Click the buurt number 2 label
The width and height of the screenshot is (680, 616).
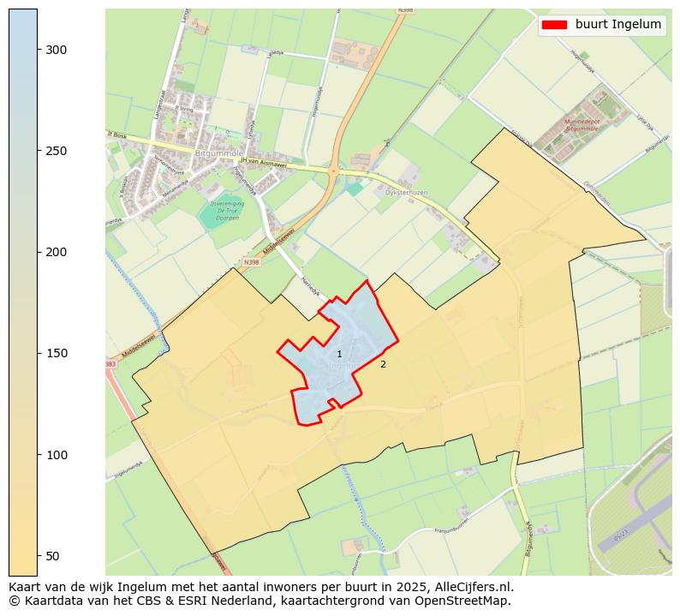383,365
